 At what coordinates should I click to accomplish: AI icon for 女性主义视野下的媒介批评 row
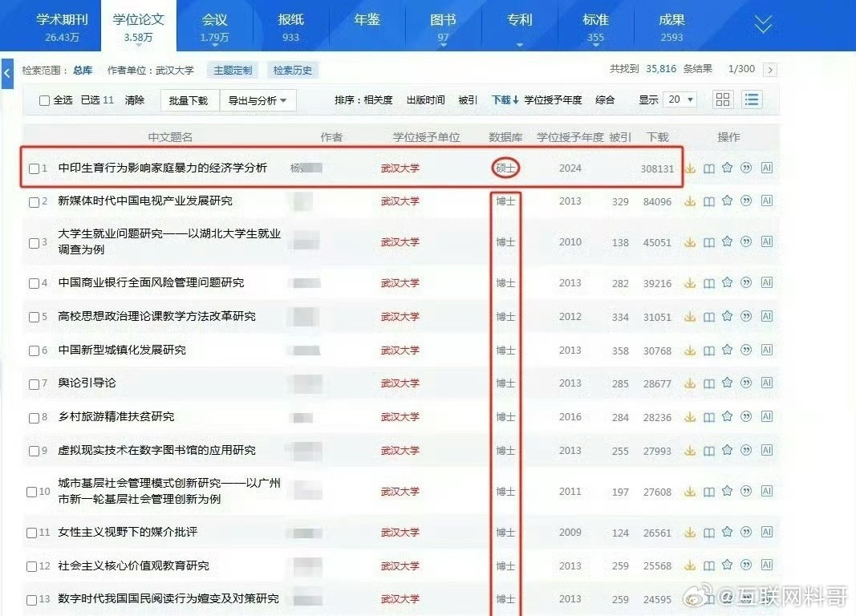click(x=767, y=532)
